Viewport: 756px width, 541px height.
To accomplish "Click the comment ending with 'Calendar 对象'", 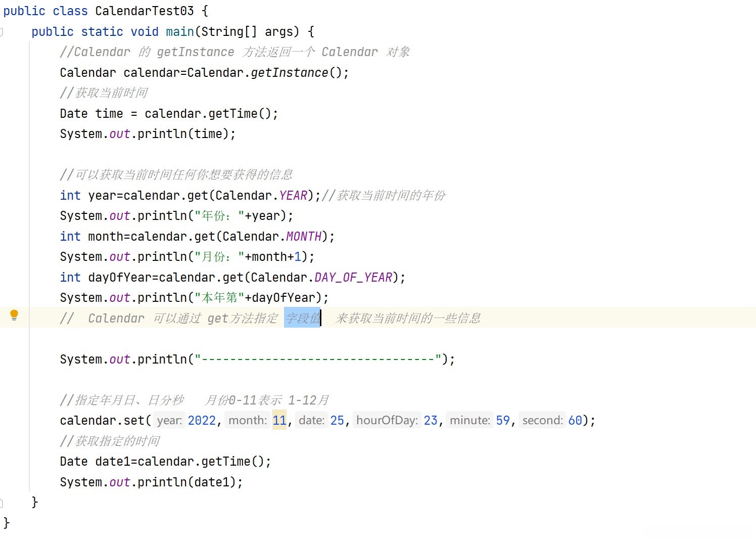I will click(234, 52).
